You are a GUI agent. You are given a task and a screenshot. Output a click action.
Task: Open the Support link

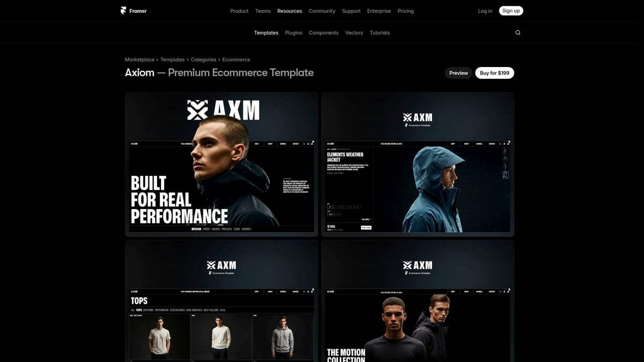click(352, 11)
